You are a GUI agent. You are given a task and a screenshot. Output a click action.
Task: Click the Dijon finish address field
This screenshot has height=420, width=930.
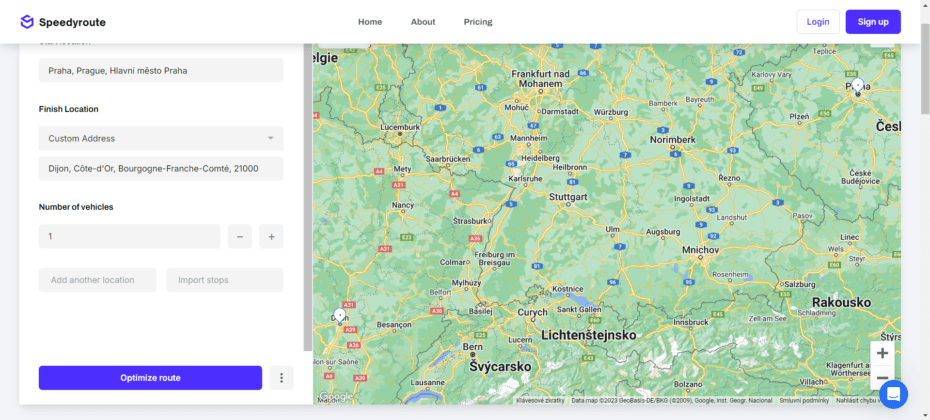click(x=161, y=169)
